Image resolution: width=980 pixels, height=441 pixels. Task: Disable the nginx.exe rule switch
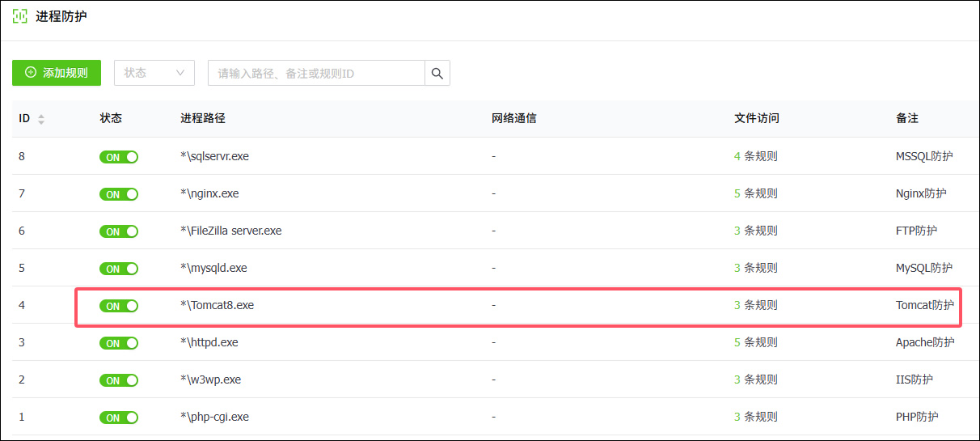[119, 194]
